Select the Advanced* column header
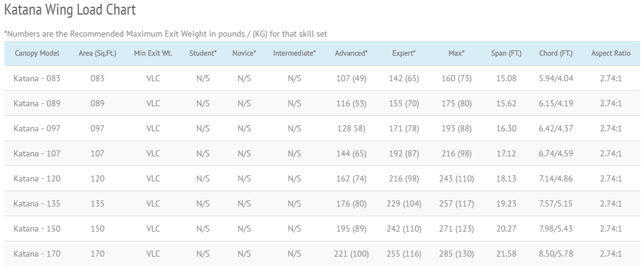The image size is (644, 278). point(351,53)
